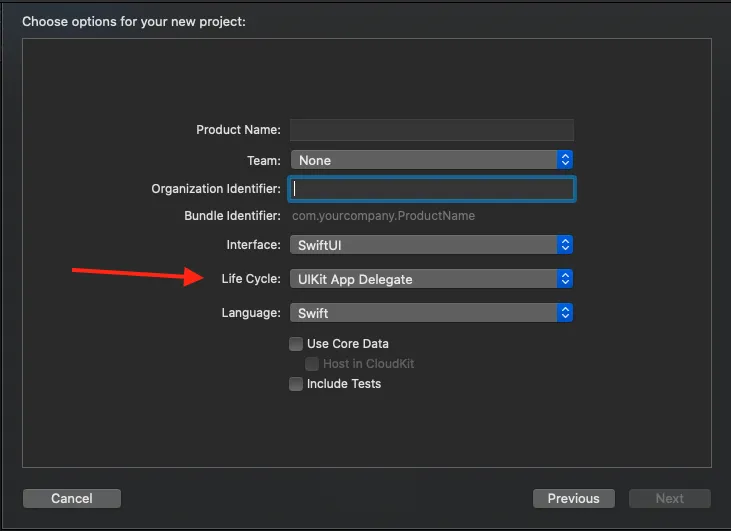Click the Product Name text field

(431, 130)
